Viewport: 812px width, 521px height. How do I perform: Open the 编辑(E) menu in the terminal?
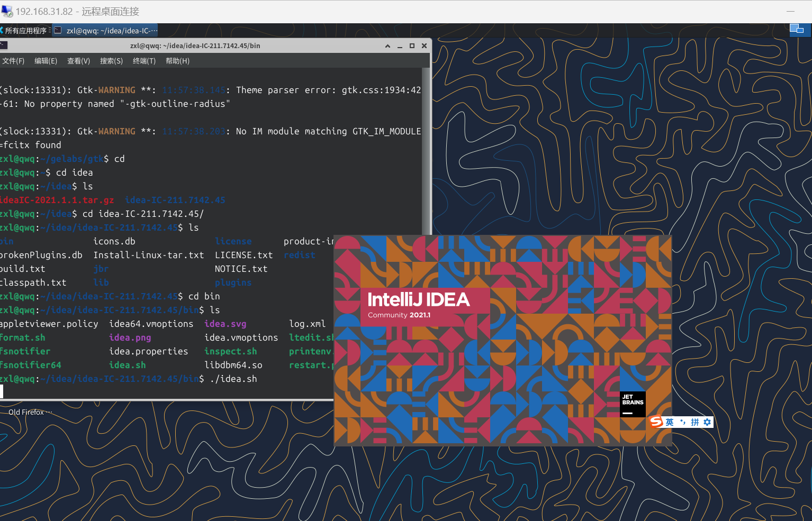click(x=46, y=61)
